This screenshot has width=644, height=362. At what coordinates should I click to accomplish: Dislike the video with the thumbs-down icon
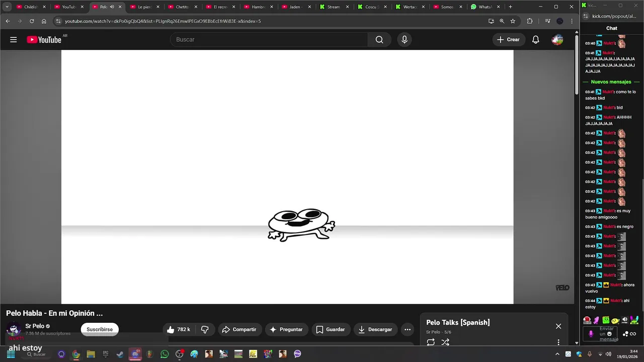[x=205, y=329]
